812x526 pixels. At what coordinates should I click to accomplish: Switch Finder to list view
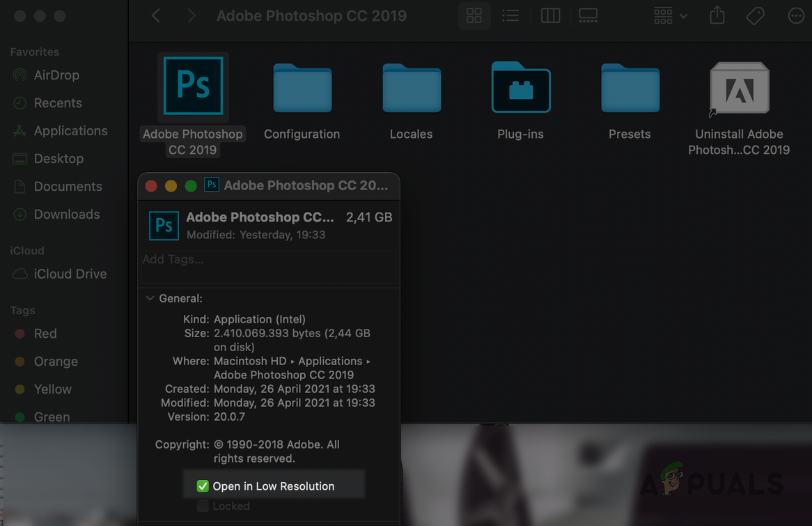[510, 16]
